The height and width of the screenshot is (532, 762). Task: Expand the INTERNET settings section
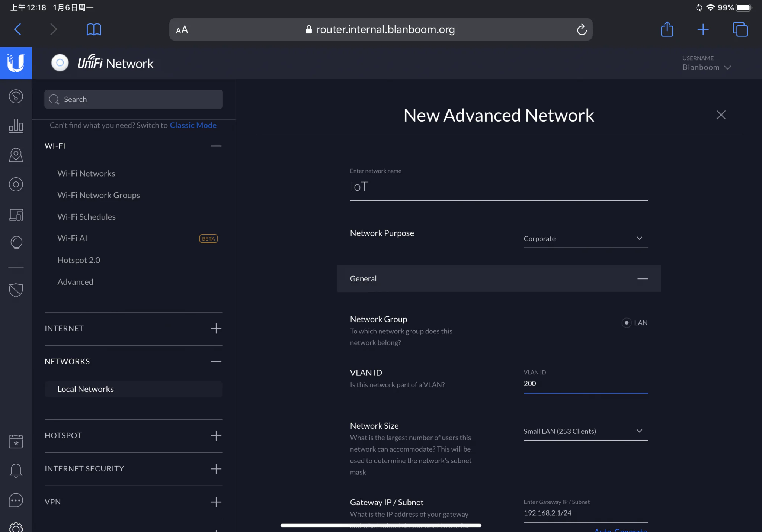(216, 328)
